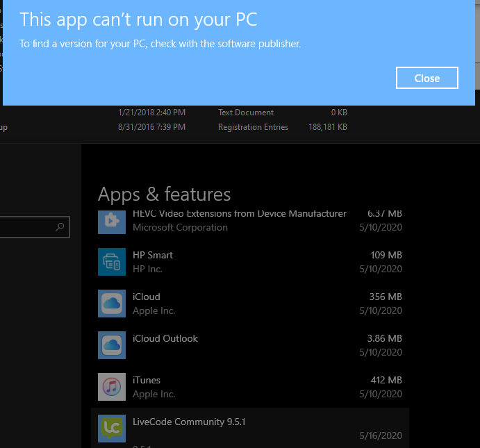480x448 pixels.
Task: Open the HEVC Video Extensions app name
Action: pyautogui.click(x=239, y=214)
